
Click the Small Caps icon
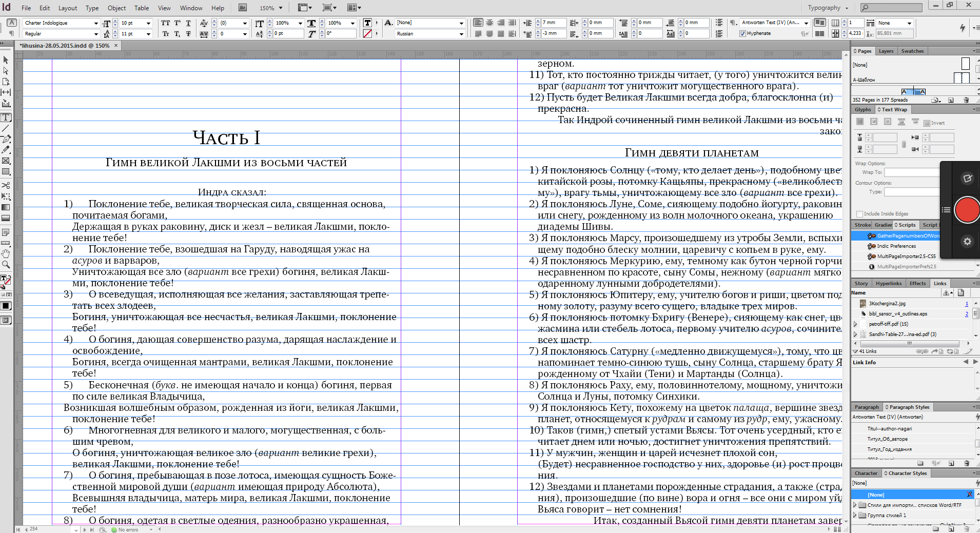coord(166,34)
